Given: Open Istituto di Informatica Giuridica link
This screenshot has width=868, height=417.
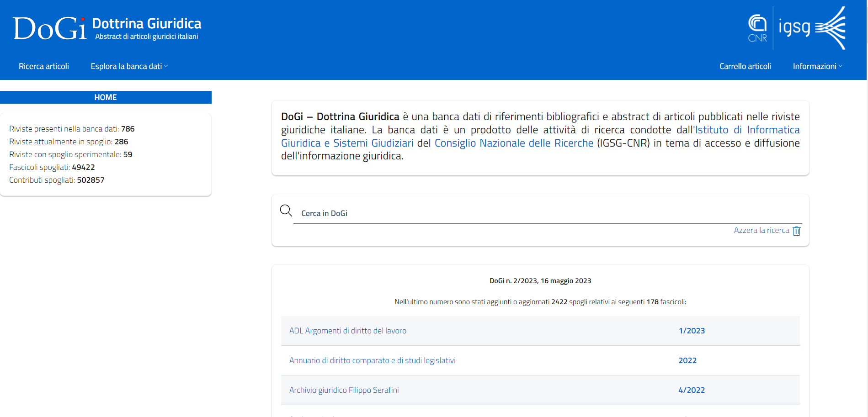Looking at the screenshot, I should pyautogui.click(x=747, y=130).
